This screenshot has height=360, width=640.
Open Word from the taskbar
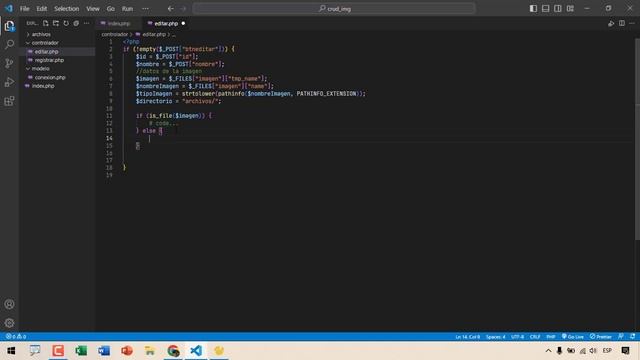104,351
